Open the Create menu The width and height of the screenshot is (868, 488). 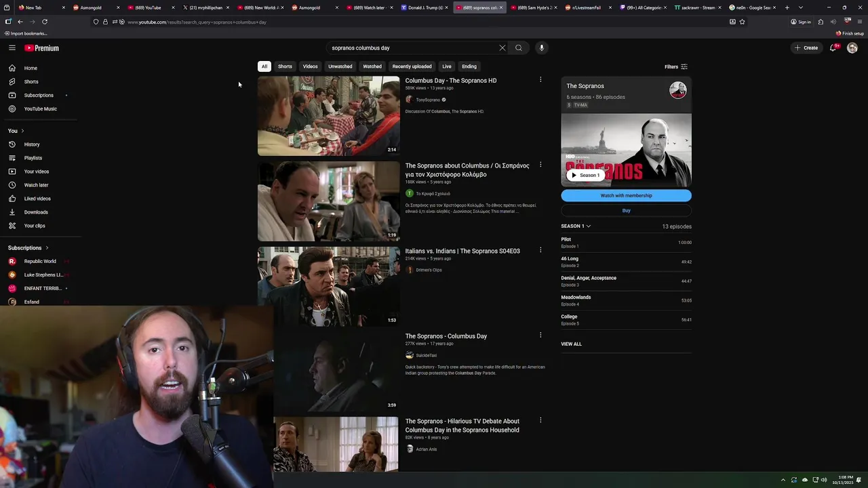coord(807,48)
